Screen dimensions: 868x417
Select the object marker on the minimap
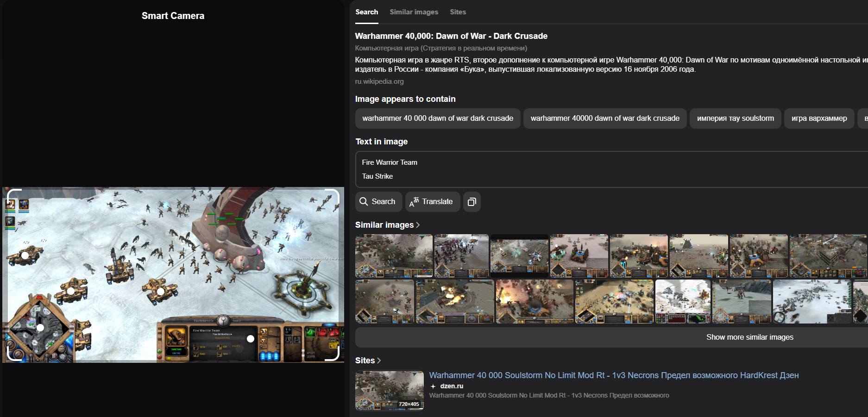40,328
